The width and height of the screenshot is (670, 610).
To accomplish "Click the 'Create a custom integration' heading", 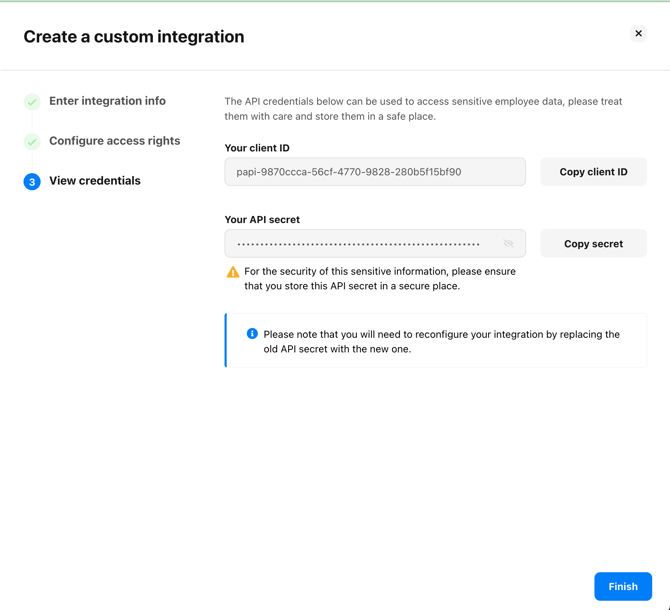I will tap(134, 37).
